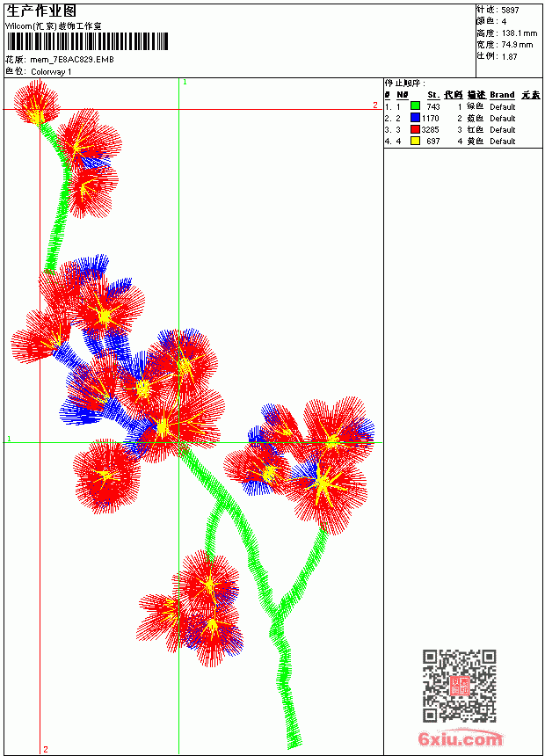Click the green guide marker 1 at top
The height and width of the screenshot is (756, 545).
coord(185,83)
